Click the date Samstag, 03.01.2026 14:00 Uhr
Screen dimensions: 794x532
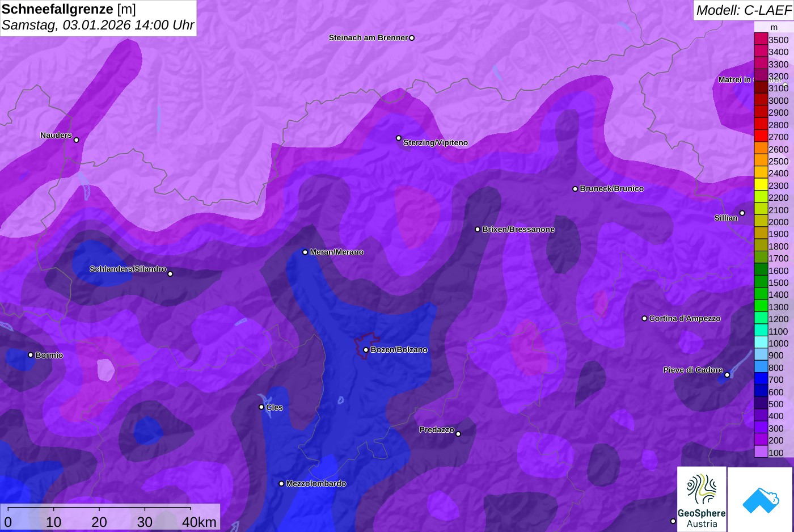[x=98, y=25]
